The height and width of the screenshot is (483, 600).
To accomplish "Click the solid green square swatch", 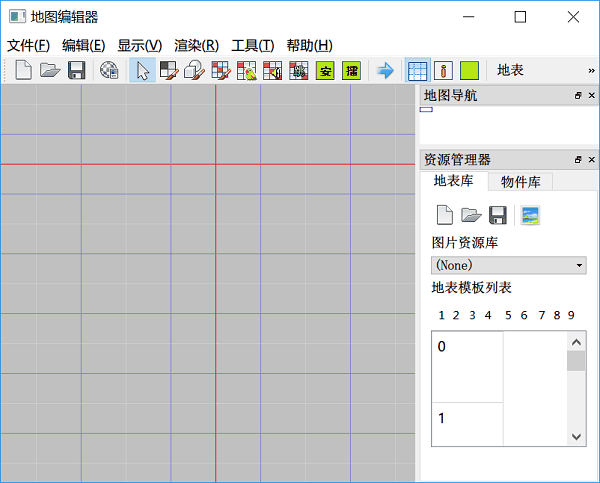I will [469, 70].
